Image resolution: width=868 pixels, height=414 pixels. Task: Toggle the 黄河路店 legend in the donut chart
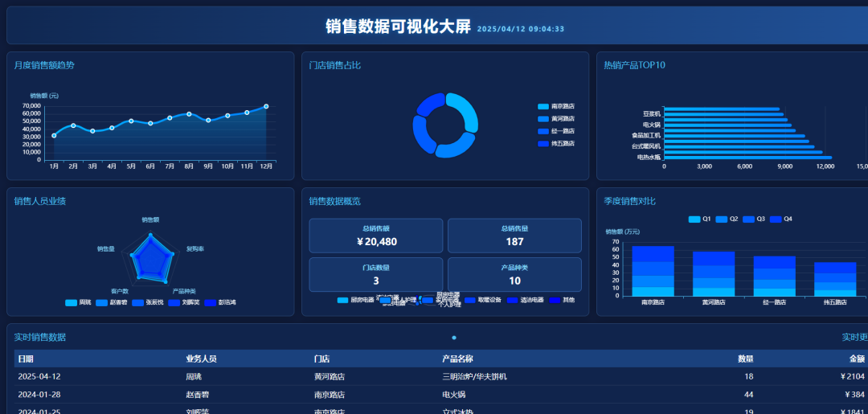(556, 119)
